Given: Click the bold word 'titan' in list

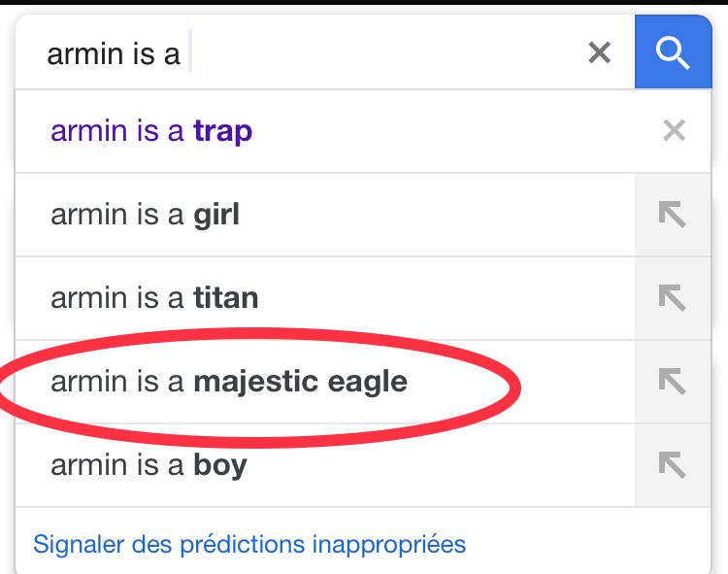Looking at the screenshot, I should [225, 297].
